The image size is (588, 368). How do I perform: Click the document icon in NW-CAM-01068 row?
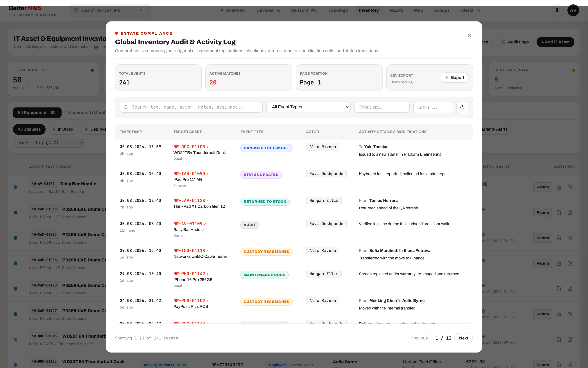point(559,213)
